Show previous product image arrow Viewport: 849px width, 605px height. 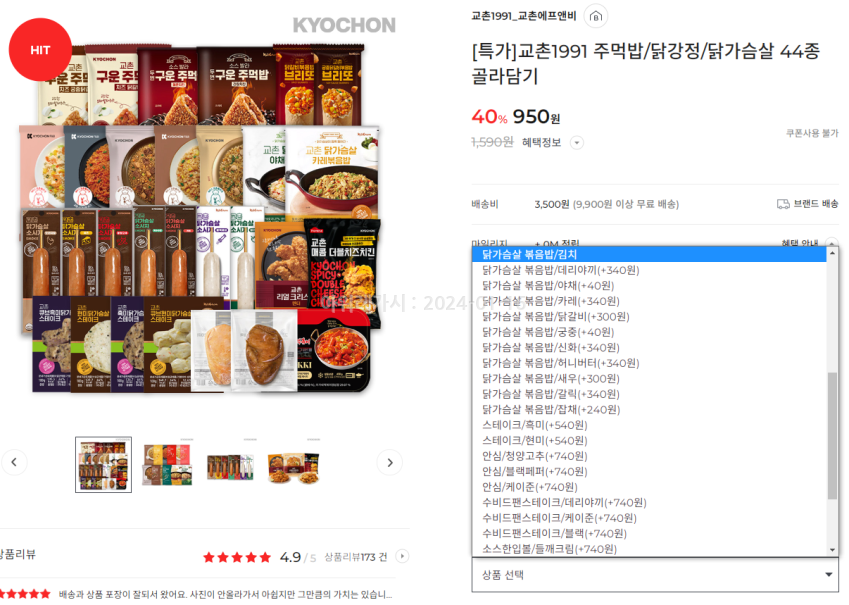pos(14,462)
